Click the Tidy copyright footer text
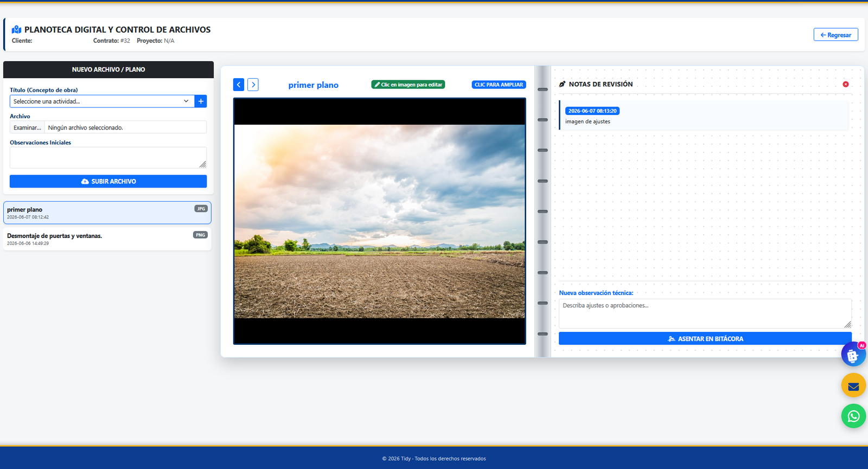 [x=434, y=459]
